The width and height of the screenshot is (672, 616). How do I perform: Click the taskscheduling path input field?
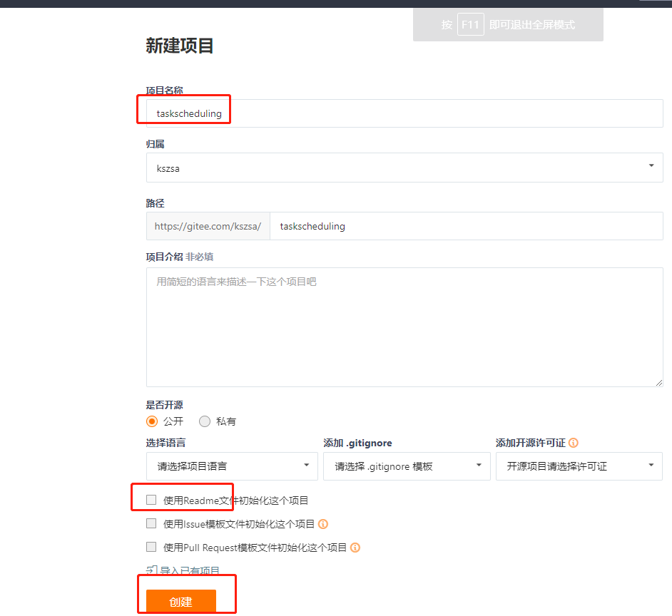[x=467, y=226]
